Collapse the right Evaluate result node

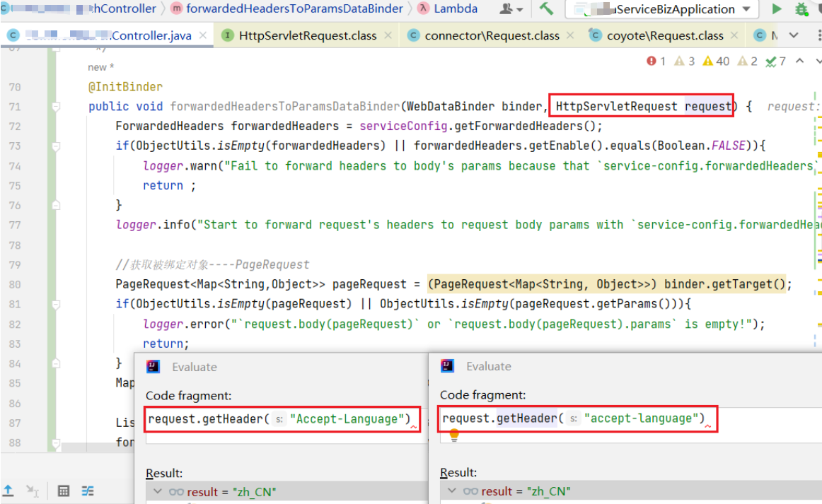[452, 491]
